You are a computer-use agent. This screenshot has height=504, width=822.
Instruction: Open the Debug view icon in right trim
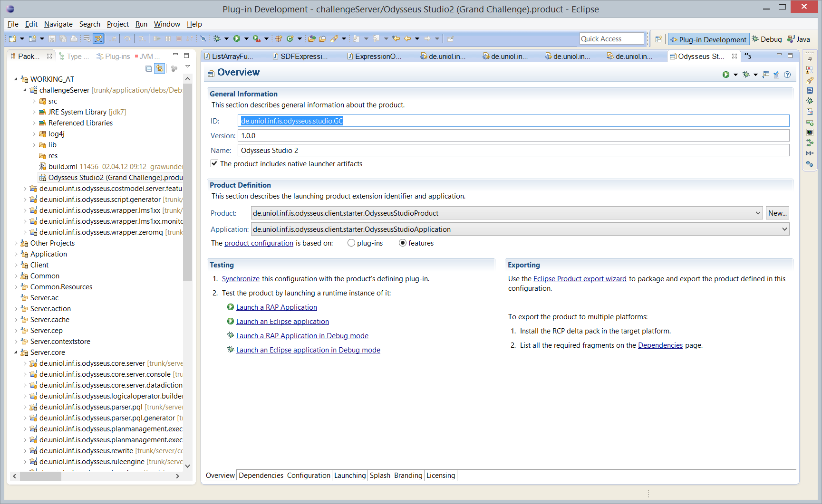pyautogui.click(x=810, y=101)
